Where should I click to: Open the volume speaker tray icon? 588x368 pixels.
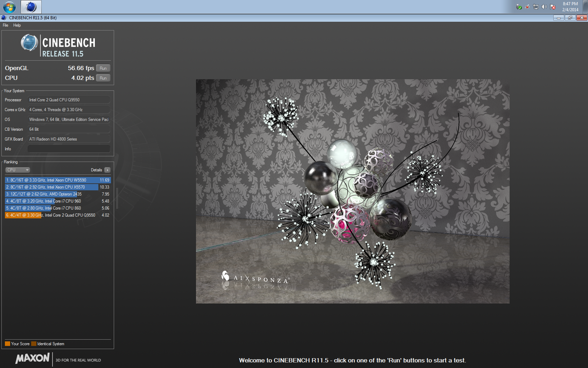(x=544, y=7)
